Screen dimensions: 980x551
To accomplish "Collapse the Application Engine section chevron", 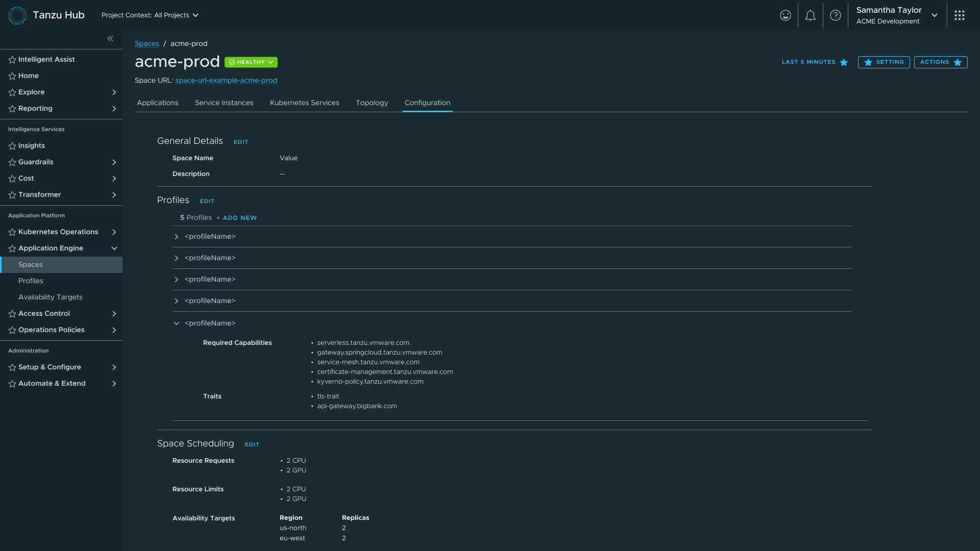I will (x=114, y=248).
